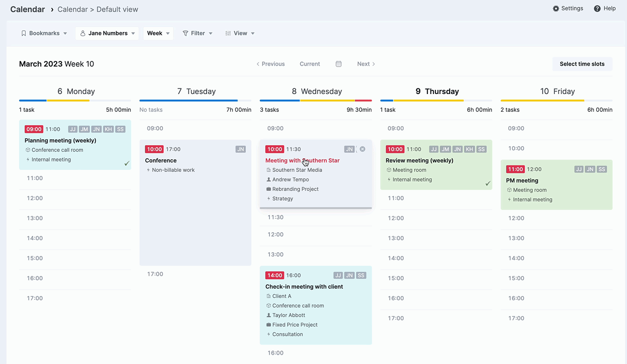Image resolution: width=627 pixels, height=364 pixels.
Task: Click the person icon beside Jane Numbers
Action: (x=83, y=34)
